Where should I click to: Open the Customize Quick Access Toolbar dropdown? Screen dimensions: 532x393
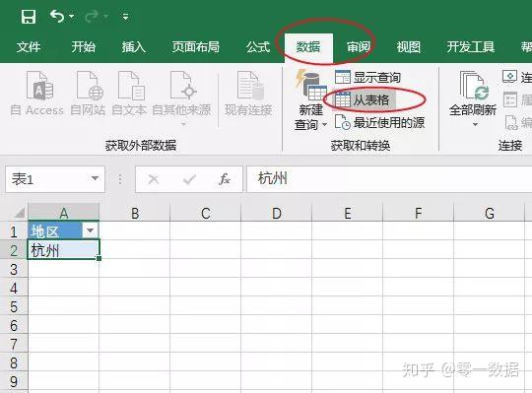125,17
